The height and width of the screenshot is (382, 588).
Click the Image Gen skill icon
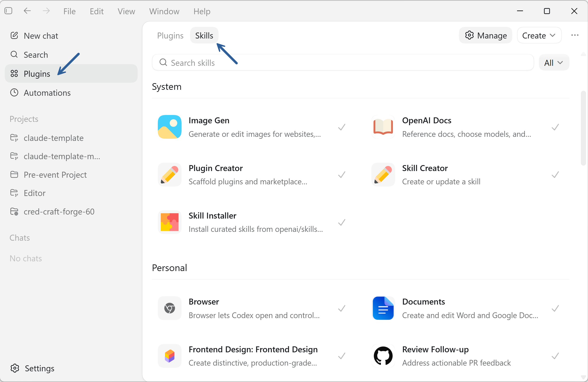coord(169,127)
